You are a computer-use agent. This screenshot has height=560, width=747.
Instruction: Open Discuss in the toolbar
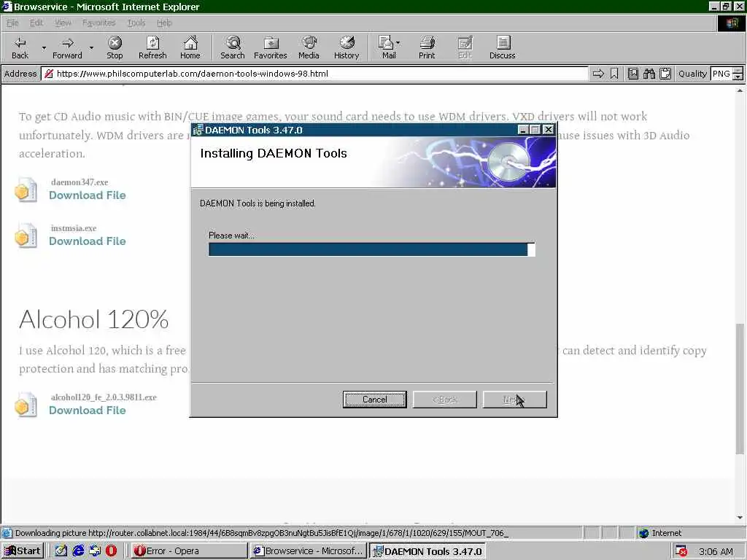502,47
